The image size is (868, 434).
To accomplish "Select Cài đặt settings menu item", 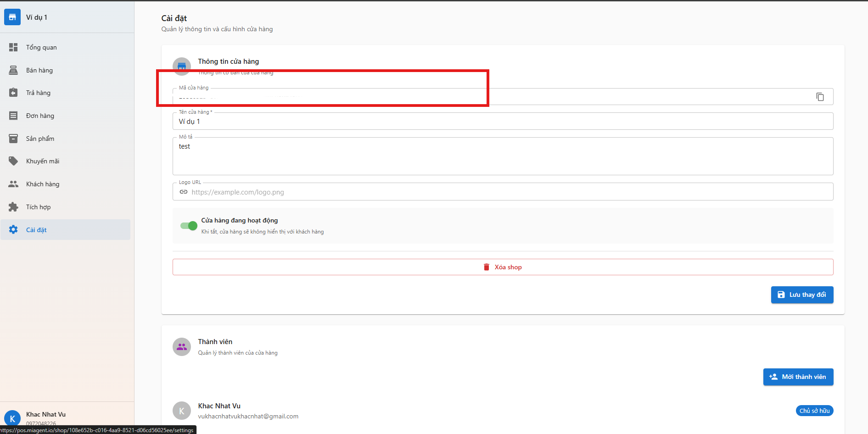I will click(x=36, y=230).
